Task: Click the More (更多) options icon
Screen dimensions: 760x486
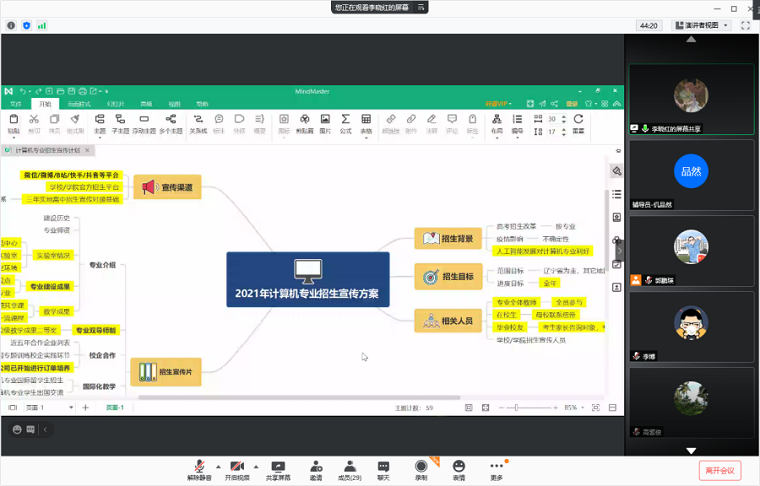Action: [496, 466]
